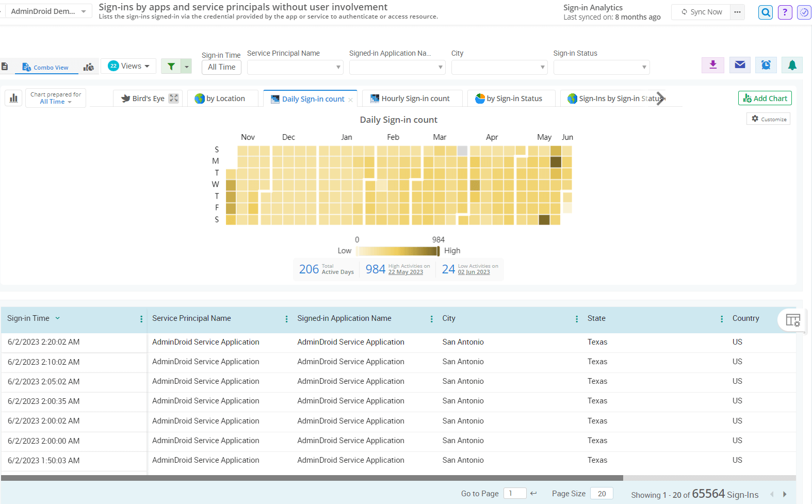The image size is (812, 504).
Task: Change Chart prepared for All Time dropdown
Action: (56, 98)
